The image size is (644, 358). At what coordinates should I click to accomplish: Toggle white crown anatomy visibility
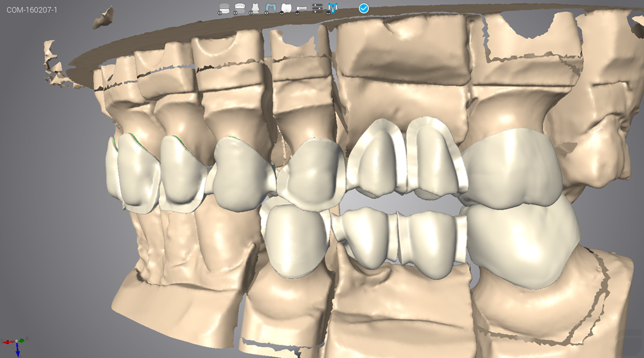[x=286, y=8]
